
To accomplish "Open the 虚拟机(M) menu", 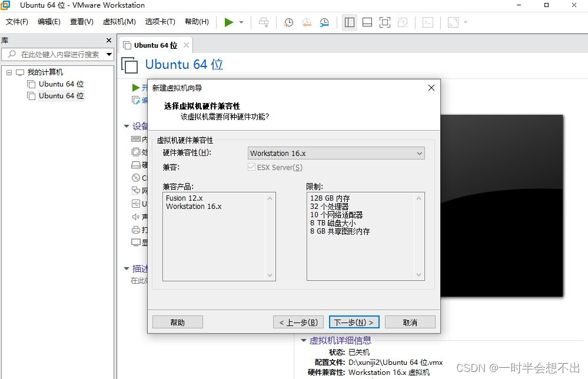I will tap(119, 22).
